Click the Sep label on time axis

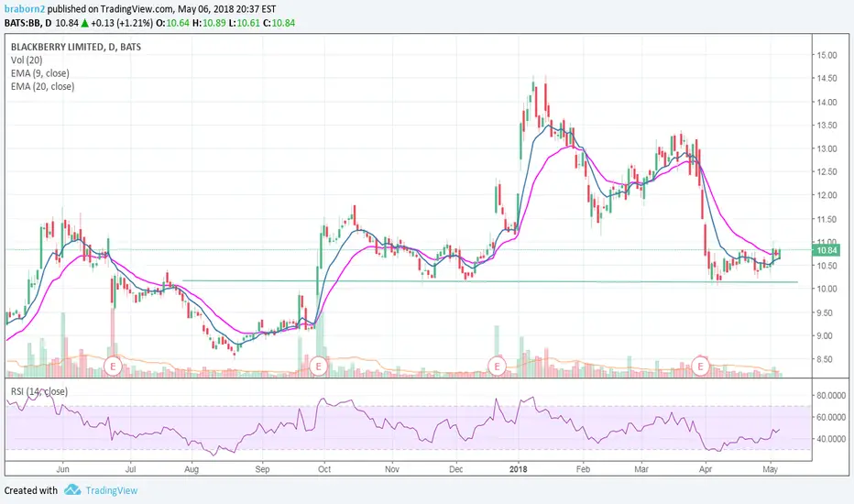262,469
